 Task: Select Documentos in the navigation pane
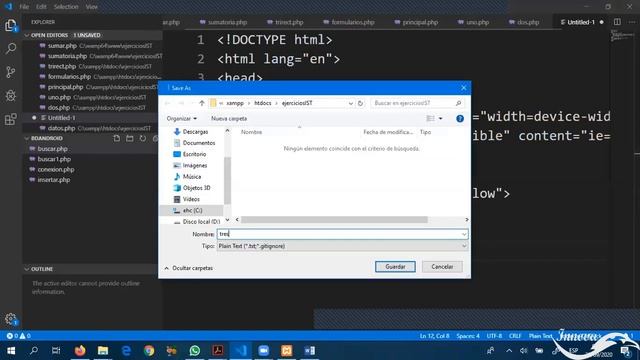point(198,143)
